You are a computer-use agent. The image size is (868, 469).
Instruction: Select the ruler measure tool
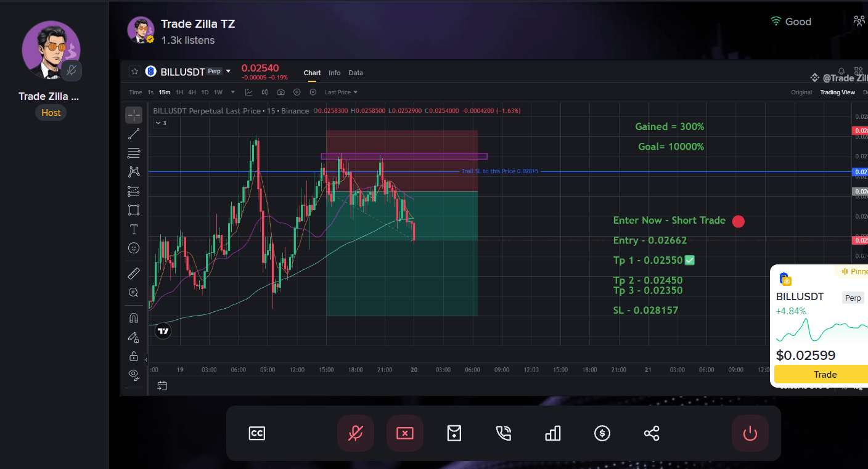tap(134, 274)
